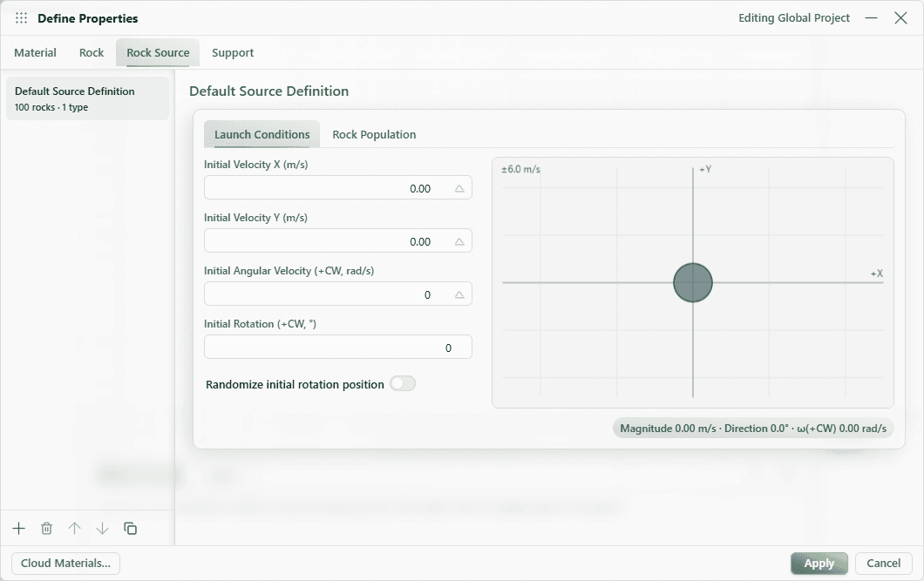Move source definition down with arrow icon
Image resolution: width=924 pixels, height=581 pixels.
(103, 529)
